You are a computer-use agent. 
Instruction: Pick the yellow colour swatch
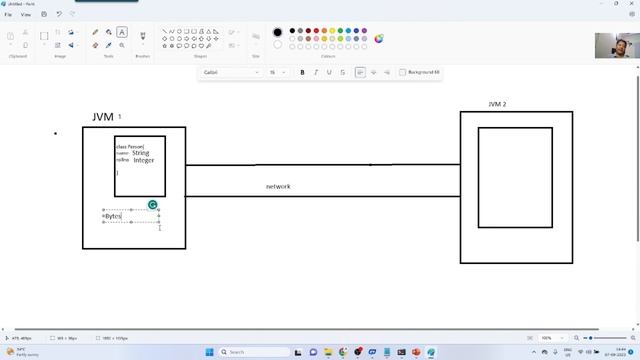click(332, 31)
